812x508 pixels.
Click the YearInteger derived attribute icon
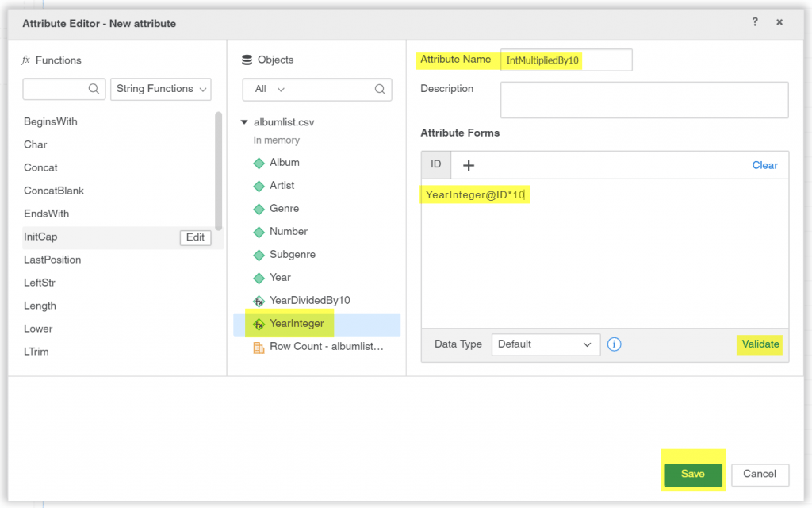click(x=259, y=325)
